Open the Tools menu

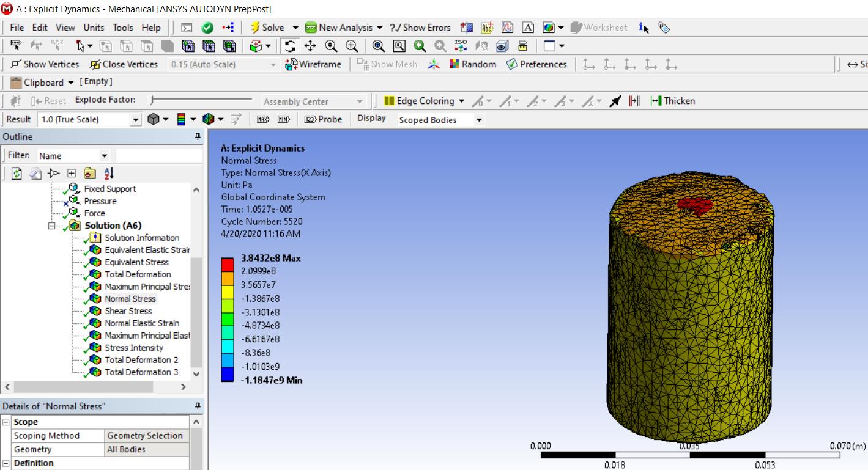pos(122,28)
